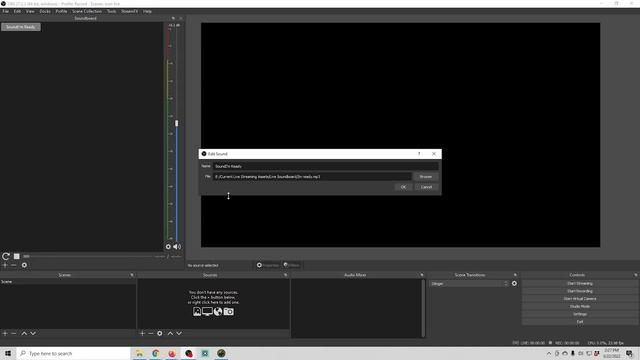The height and width of the screenshot is (360, 640).
Task: Open the Scene Collection menu
Action: coord(87,11)
